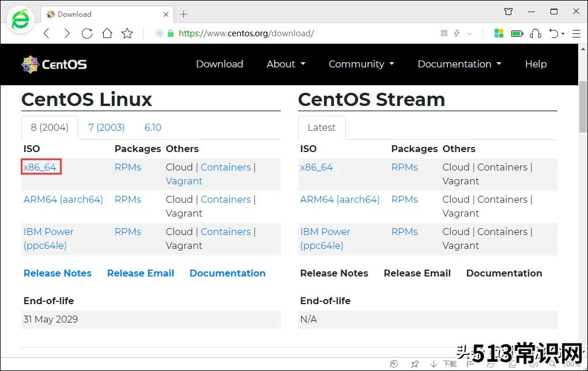Click the lightning speed mode icon
588x371 pixels.
457,33
